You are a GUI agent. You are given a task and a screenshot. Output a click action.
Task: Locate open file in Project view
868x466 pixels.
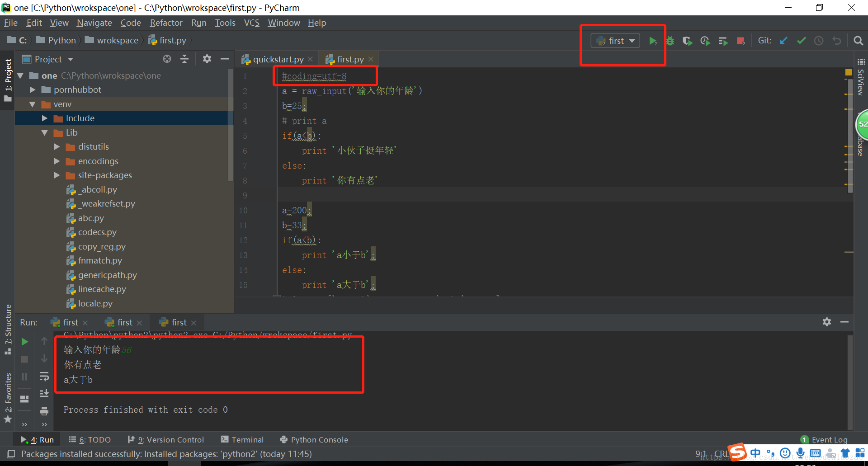pos(167,59)
